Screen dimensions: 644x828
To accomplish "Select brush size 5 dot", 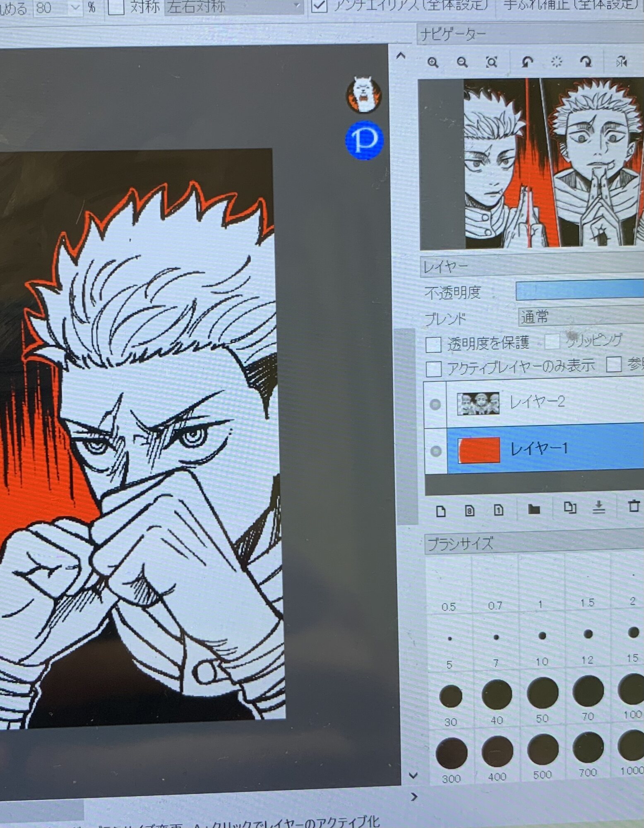I will 450,638.
